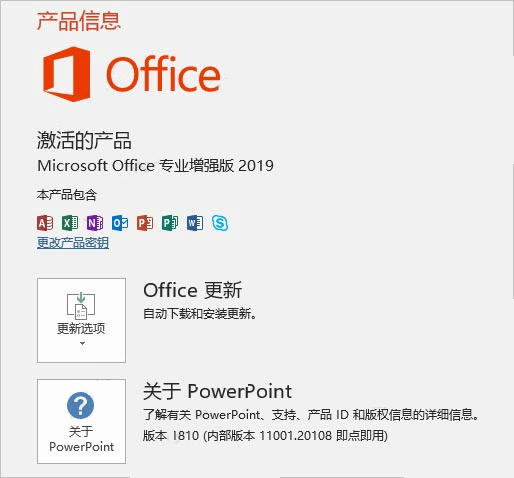Click the Publisher app icon

(x=170, y=223)
